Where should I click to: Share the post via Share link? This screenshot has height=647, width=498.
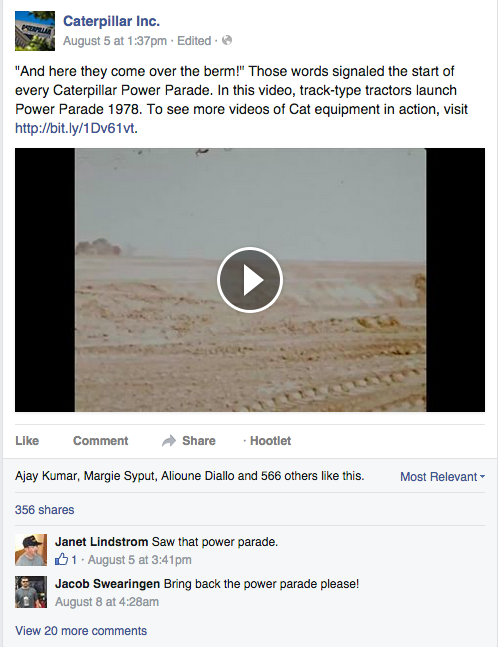(x=199, y=441)
